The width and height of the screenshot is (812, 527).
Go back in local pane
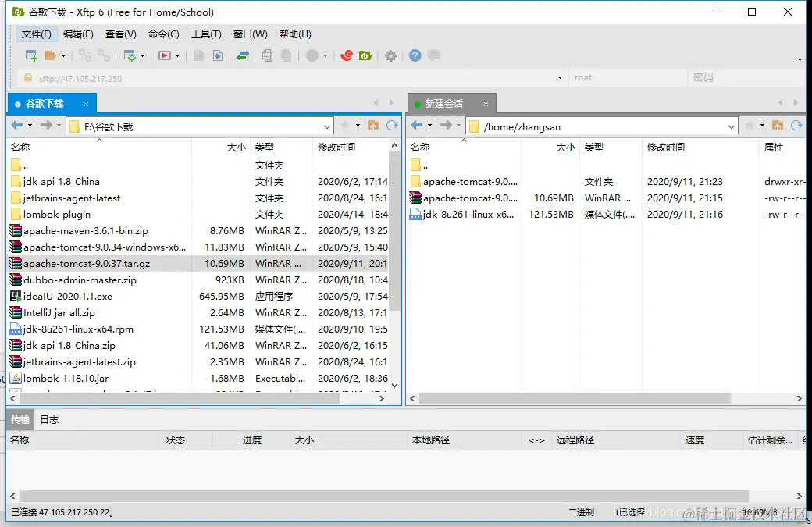[17, 125]
